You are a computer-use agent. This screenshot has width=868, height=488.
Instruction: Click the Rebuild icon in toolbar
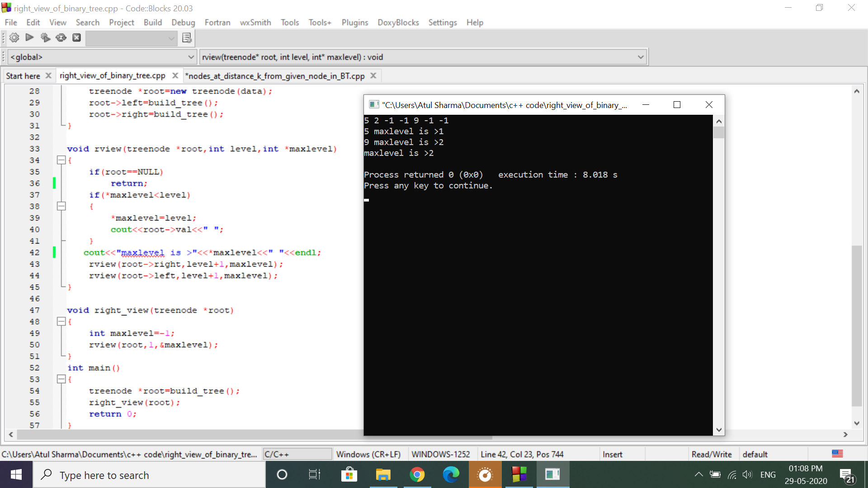[x=61, y=38]
